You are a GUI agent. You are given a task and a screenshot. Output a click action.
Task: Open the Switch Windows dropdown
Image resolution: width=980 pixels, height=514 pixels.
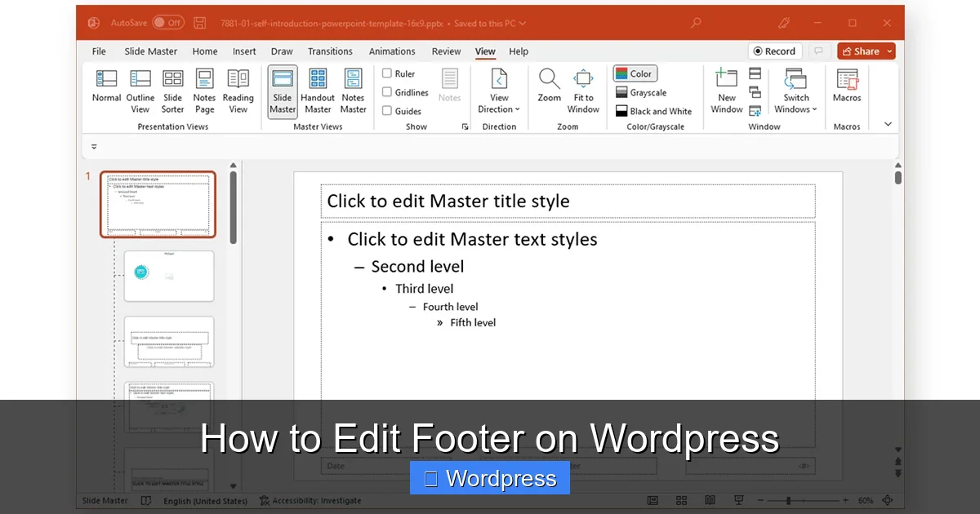(x=795, y=91)
